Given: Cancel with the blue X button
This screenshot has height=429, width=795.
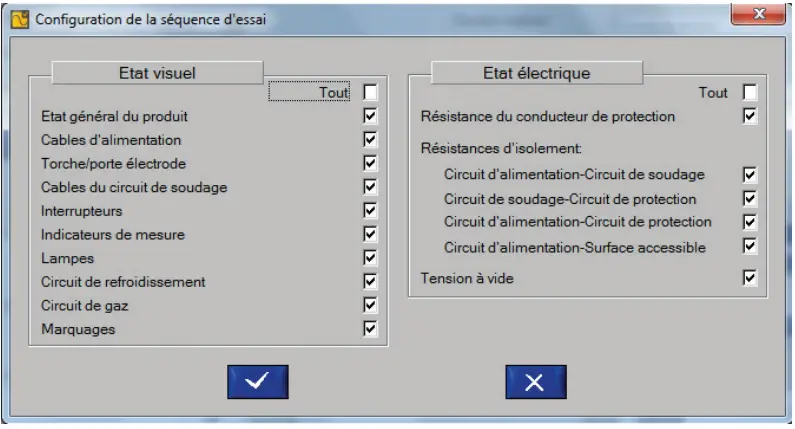Looking at the screenshot, I should point(536,381).
